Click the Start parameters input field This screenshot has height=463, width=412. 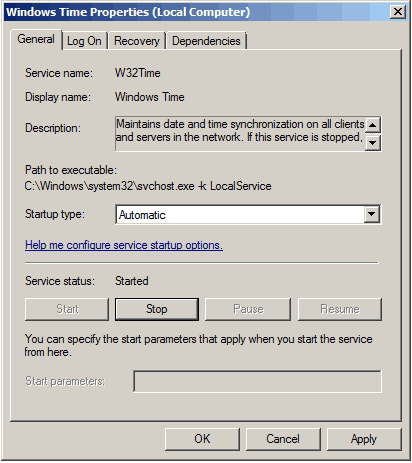point(257,381)
